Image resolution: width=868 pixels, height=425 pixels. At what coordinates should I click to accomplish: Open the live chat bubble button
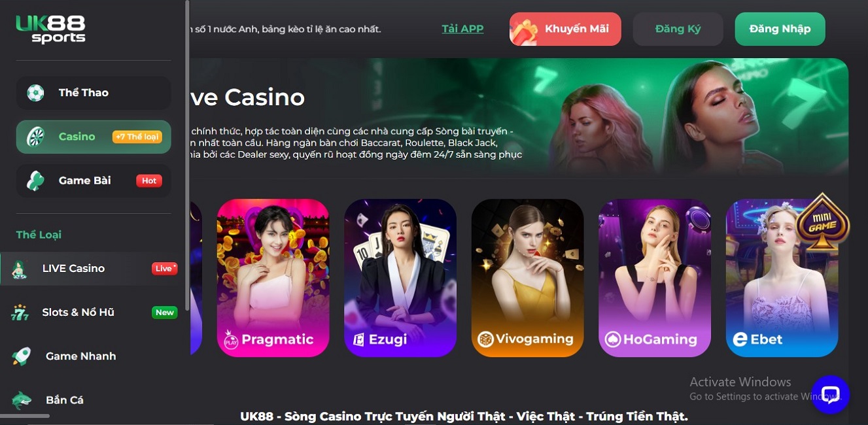click(x=831, y=394)
